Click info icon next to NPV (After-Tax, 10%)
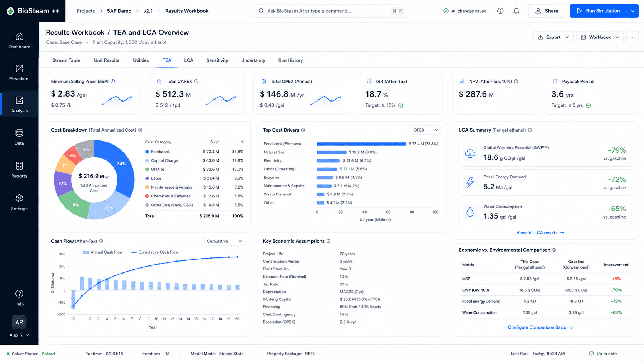This screenshot has width=644, height=362. point(516,82)
